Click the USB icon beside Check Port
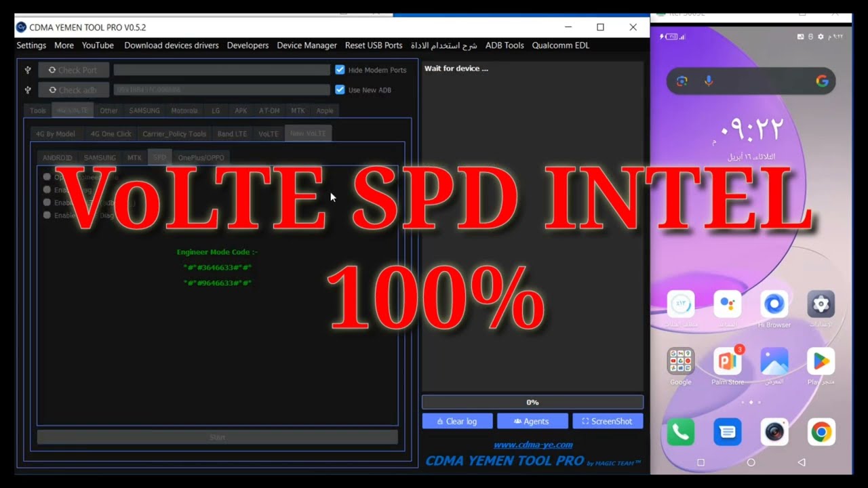 click(28, 70)
